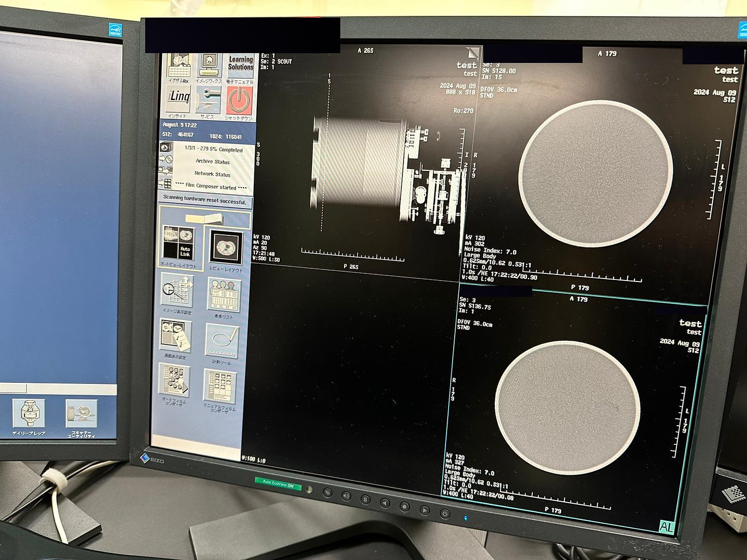The image size is (747, 560).
Task: Open Scanner Utility on left monitor
Action: pos(81,414)
